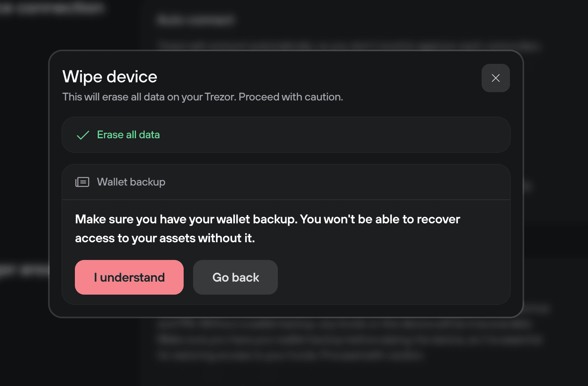
Task: Click blurred sidebar text in top-left corner
Action: (x=53, y=8)
